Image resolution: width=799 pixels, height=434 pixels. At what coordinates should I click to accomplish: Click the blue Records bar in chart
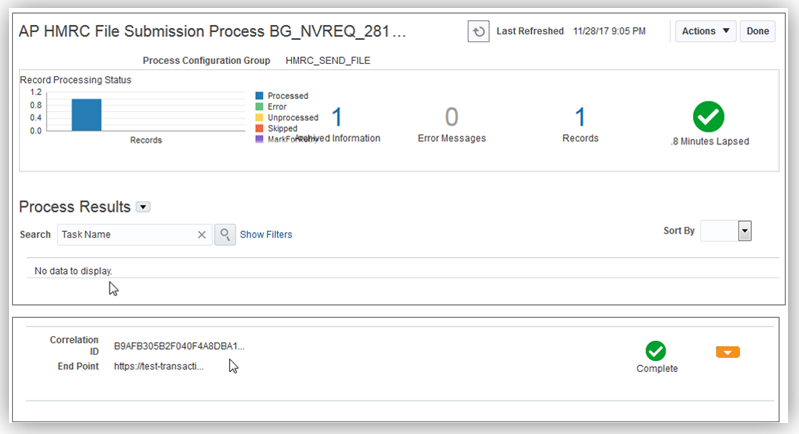(86, 114)
